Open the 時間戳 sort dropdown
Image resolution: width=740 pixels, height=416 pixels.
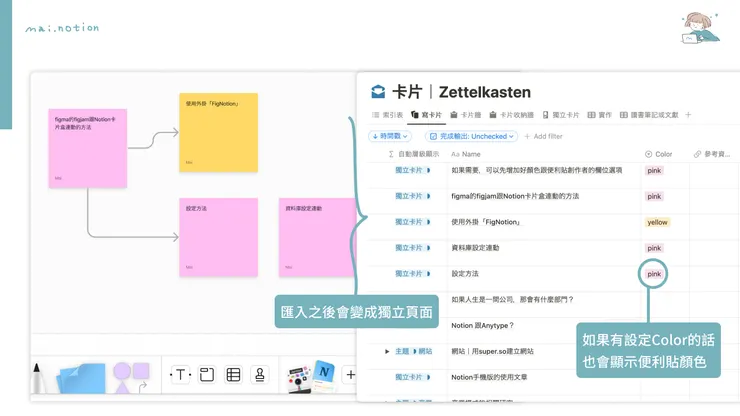click(x=390, y=136)
